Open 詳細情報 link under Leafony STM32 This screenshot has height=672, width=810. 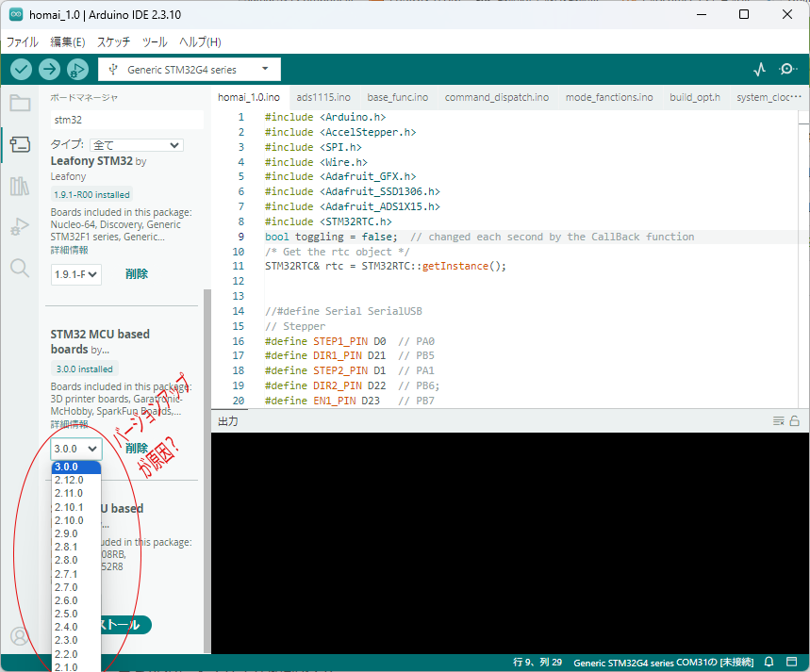tap(69, 250)
